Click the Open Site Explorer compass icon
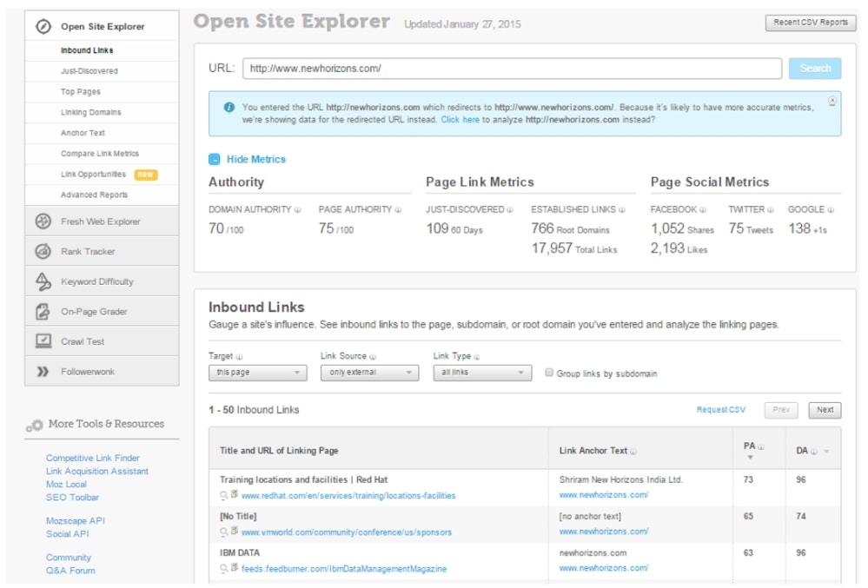The height and width of the screenshot is (588, 868). [x=43, y=27]
